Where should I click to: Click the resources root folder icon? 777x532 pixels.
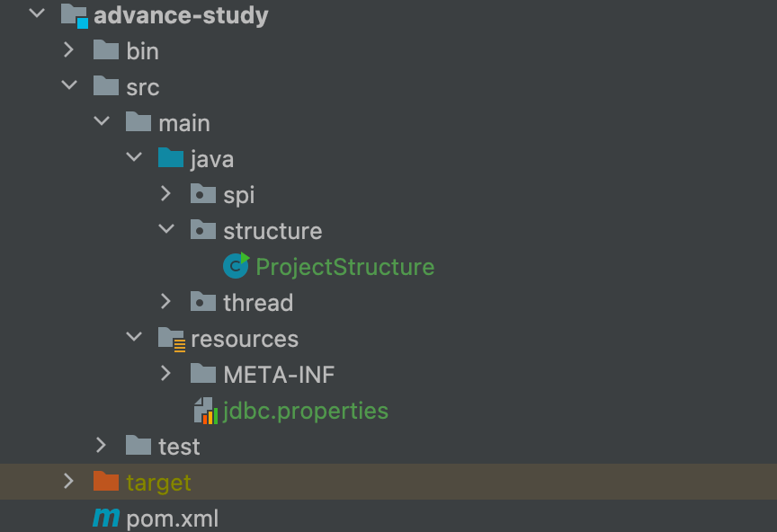tap(172, 340)
